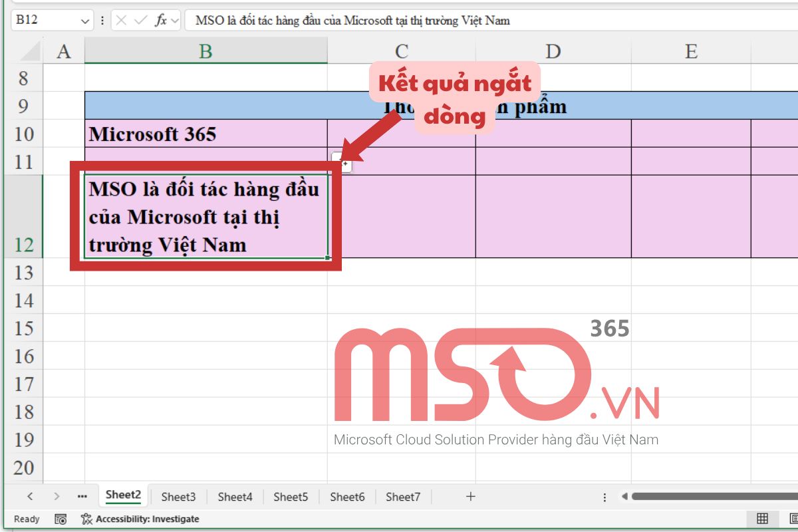Viewport: 798px width, 532px height.
Task: Click the horizontal scrollbar left arrow
Action: tap(624, 496)
